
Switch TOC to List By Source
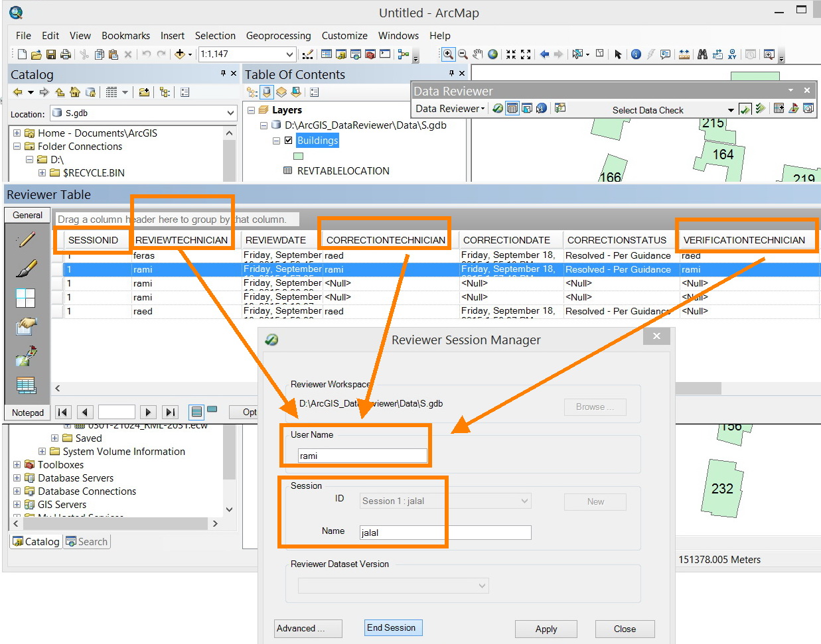[x=266, y=92]
